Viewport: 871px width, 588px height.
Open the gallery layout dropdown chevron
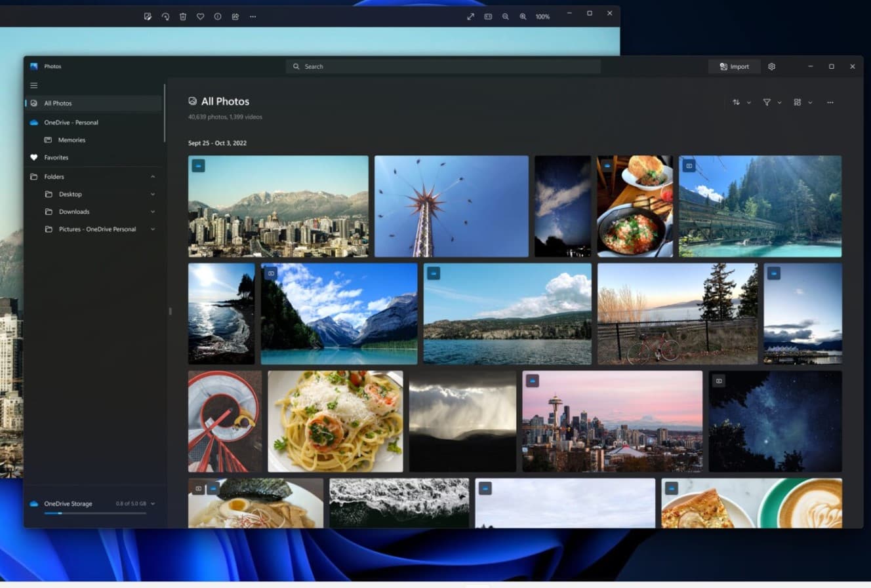[x=811, y=102]
